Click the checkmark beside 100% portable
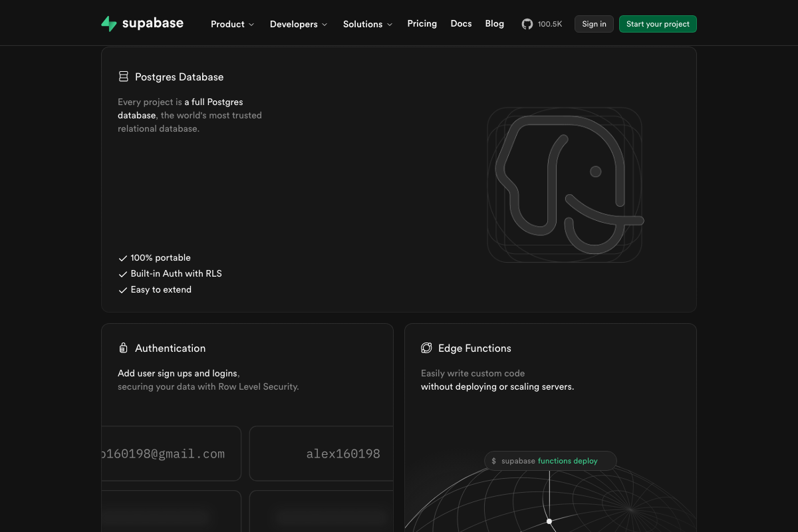Screen dimensions: 798x532 tap(122, 258)
